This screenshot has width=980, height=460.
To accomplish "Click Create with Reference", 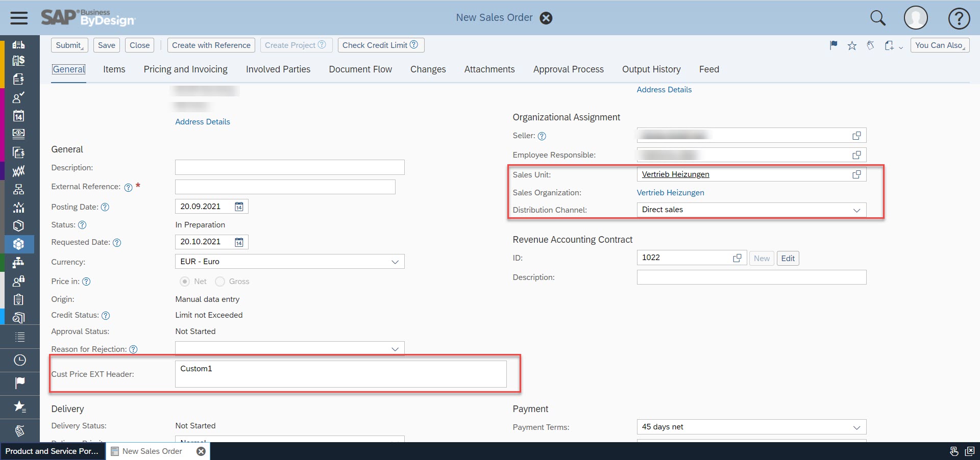I will click(x=211, y=45).
